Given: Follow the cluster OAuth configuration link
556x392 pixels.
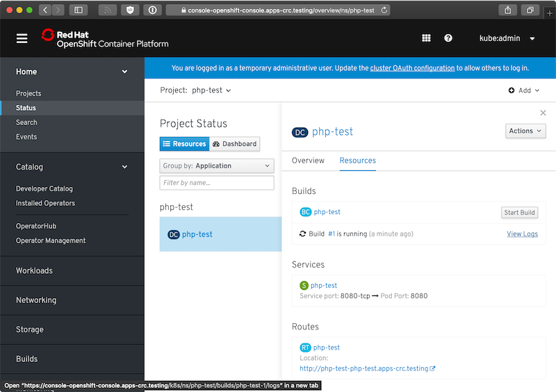Looking at the screenshot, I should [x=412, y=68].
